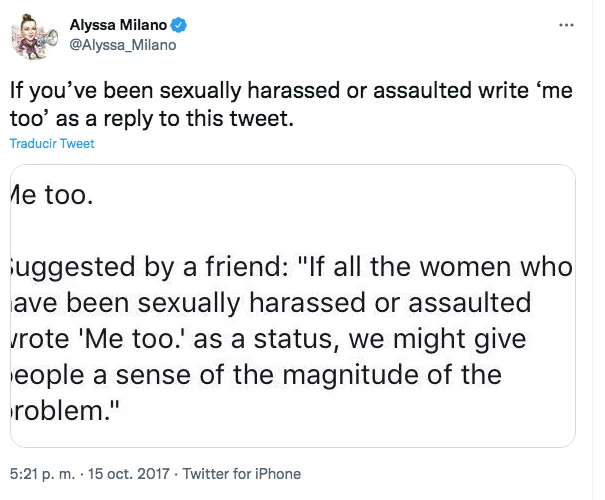Click 'have been sexually harassed or assaulted' image line

[270, 304]
